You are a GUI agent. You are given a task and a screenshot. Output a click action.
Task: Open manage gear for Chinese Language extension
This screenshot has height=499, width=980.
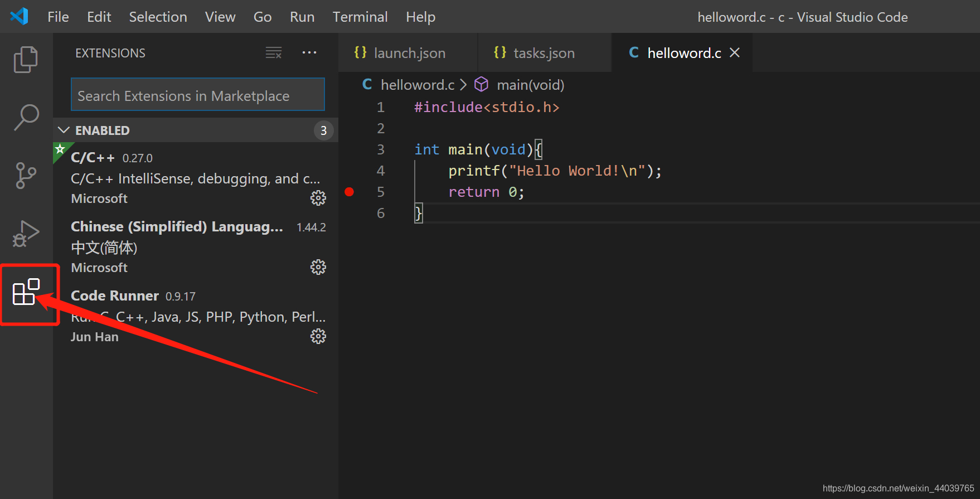(x=318, y=267)
